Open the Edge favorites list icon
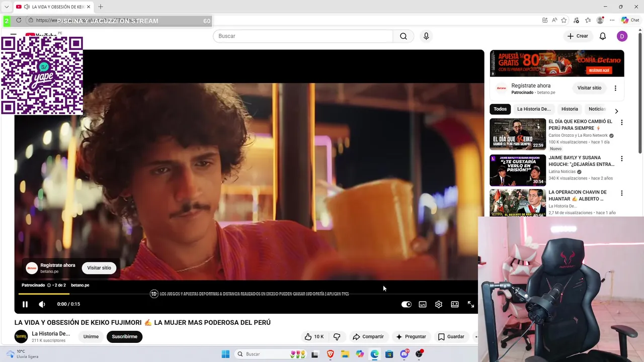This screenshot has height=362, width=644. (588, 20)
